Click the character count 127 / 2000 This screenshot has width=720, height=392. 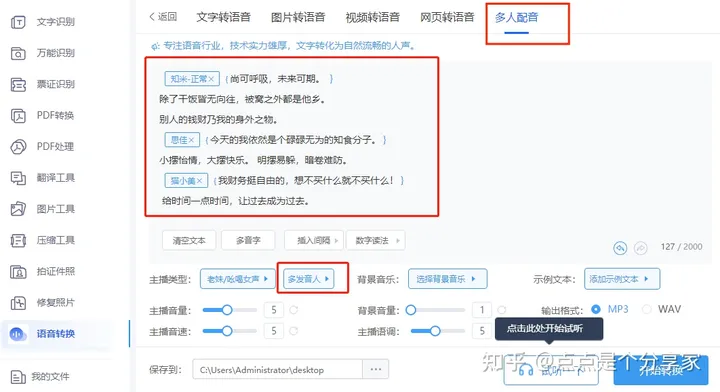[681, 247]
